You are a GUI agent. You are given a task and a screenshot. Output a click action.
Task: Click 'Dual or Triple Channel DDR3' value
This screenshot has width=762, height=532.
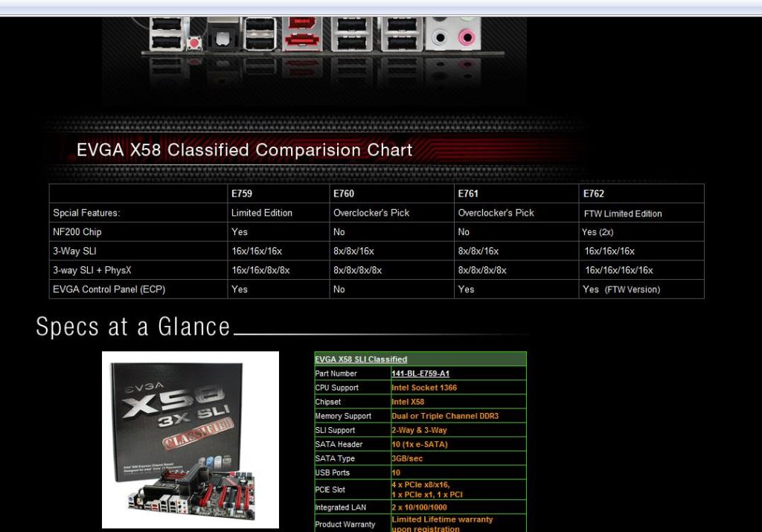click(445, 416)
